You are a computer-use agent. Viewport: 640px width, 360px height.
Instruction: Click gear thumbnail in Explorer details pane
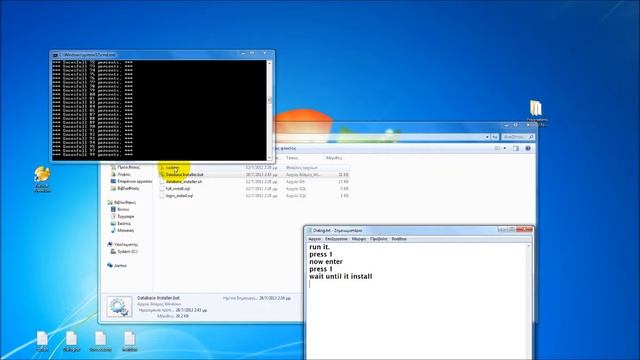click(x=119, y=307)
